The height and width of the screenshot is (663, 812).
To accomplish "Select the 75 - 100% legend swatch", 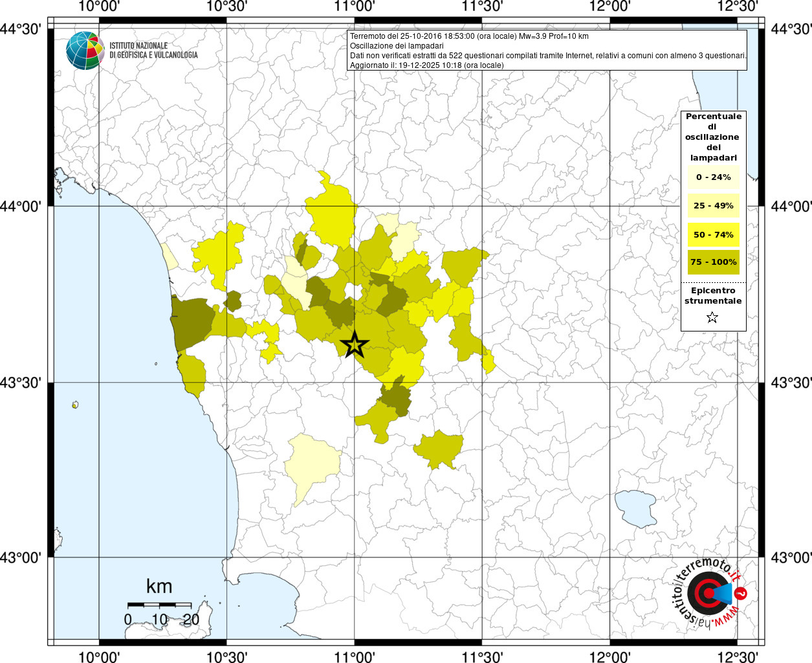I will coord(713,262).
